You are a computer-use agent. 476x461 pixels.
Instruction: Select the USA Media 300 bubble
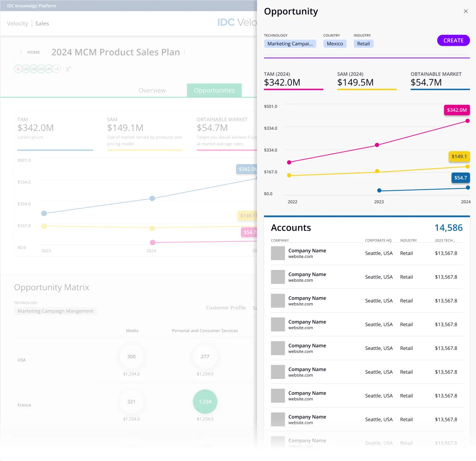point(131,357)
